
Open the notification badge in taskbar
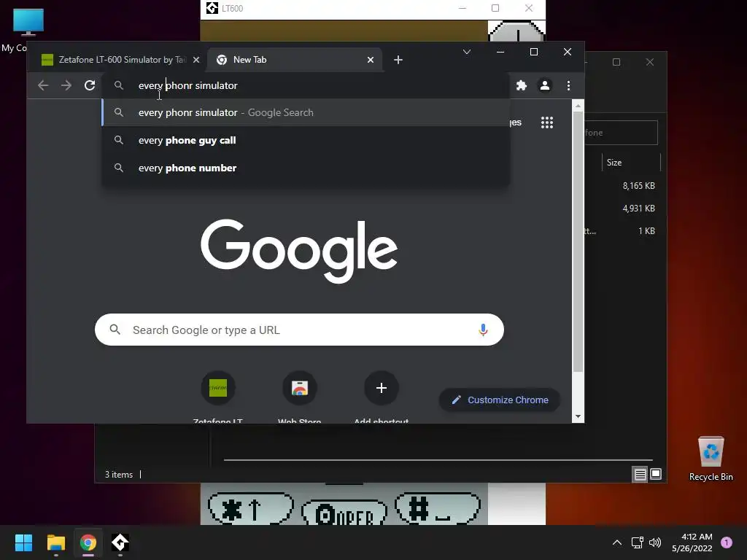(726, 542)
